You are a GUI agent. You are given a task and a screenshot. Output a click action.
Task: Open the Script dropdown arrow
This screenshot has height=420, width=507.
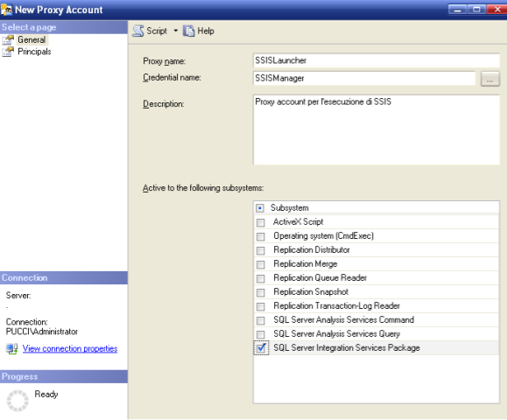[176, 31]
